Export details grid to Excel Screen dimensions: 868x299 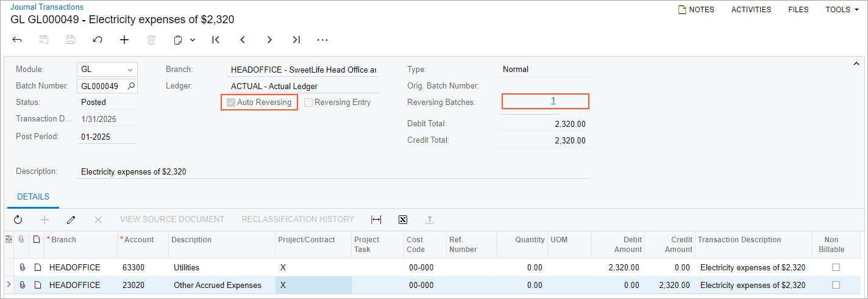tap(403, 219)
